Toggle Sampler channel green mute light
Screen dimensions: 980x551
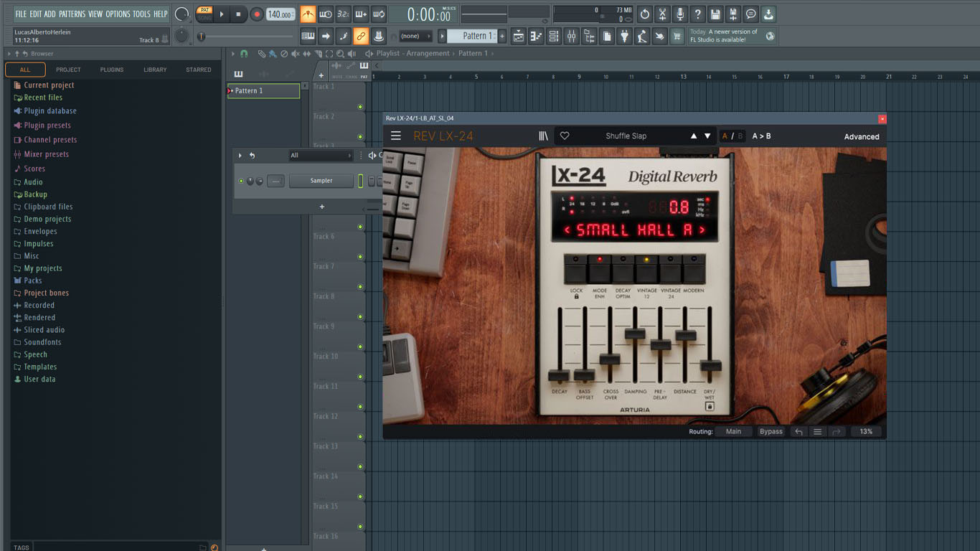click(241, 181)
